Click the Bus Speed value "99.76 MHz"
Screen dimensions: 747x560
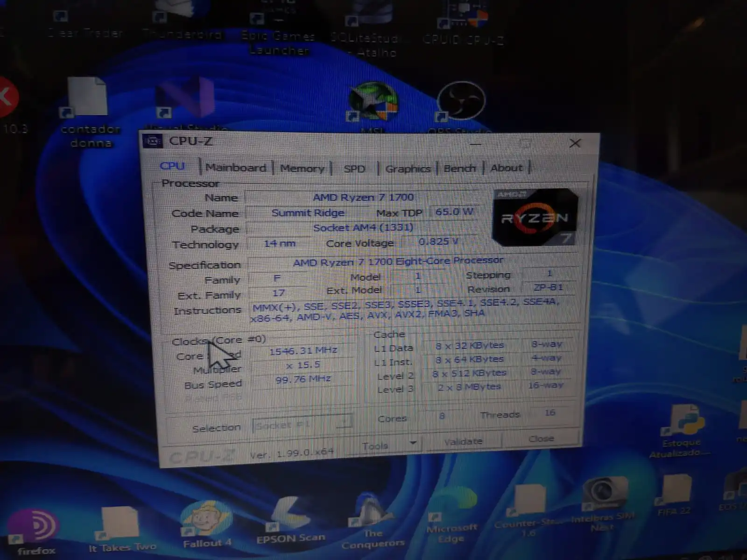point(303,379)
